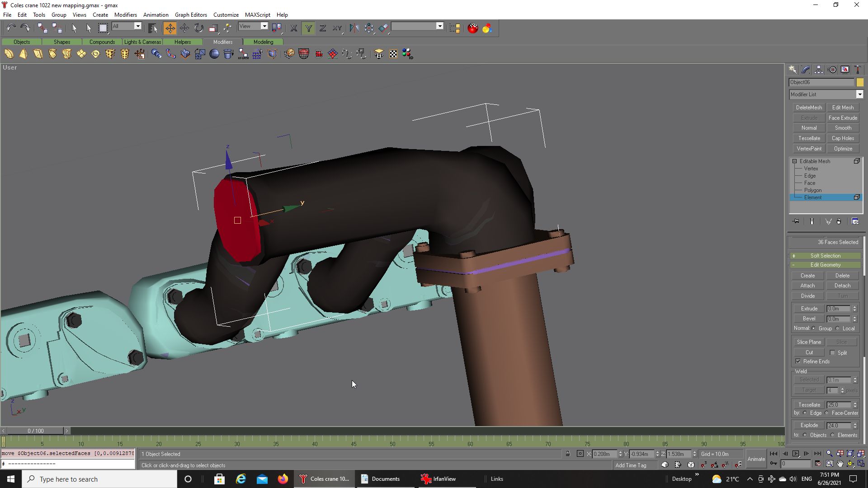Open the Graph Editors menu
Screen dimensions: 868x488
(190, 15)
